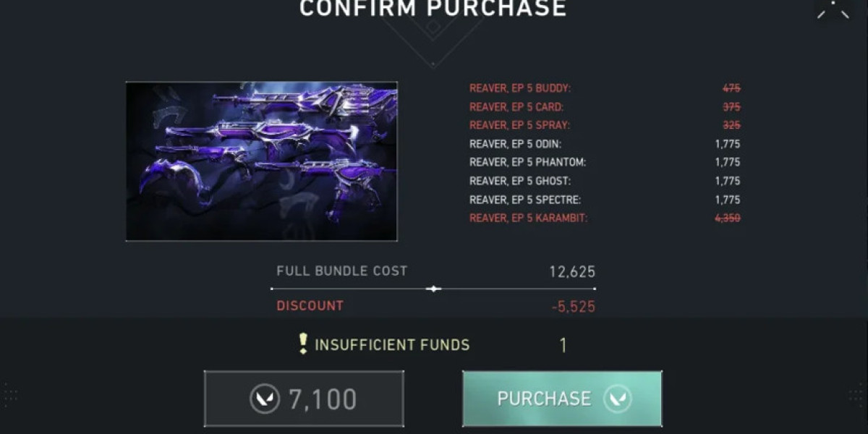Click the dotted grid icon at the left edge
Viewport: 868px width, 434px height.
[x=10, y=394]
